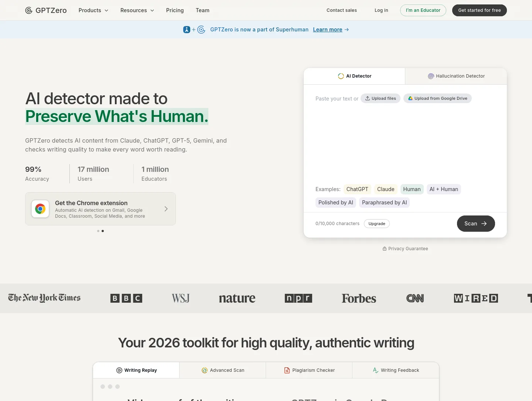Click the WSJ logo
Screen dimensions: 532x401
click(181, 298)
